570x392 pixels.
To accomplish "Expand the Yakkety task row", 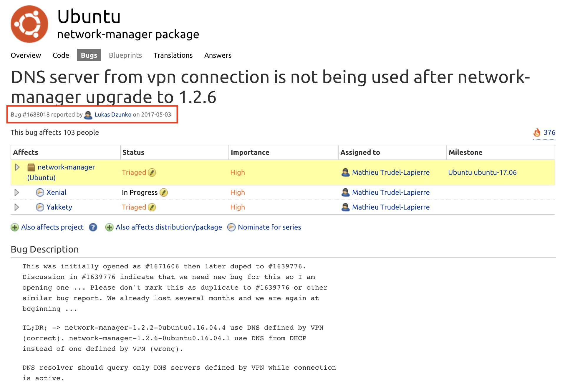I will coord(17,207).
